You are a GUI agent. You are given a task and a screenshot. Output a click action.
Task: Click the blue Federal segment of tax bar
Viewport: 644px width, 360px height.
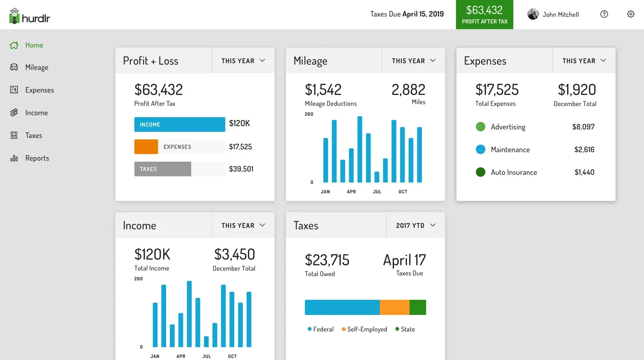pyautogui.click(x=342, y=307)
